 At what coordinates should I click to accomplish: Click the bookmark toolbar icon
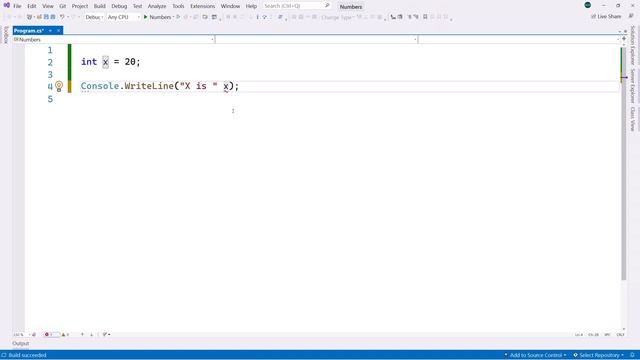pos(425,17)
